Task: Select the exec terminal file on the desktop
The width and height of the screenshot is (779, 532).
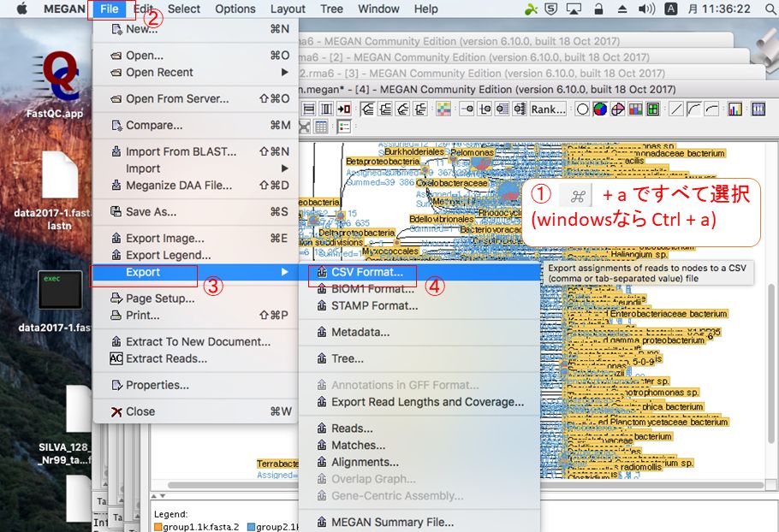Action: pos(60,290)
